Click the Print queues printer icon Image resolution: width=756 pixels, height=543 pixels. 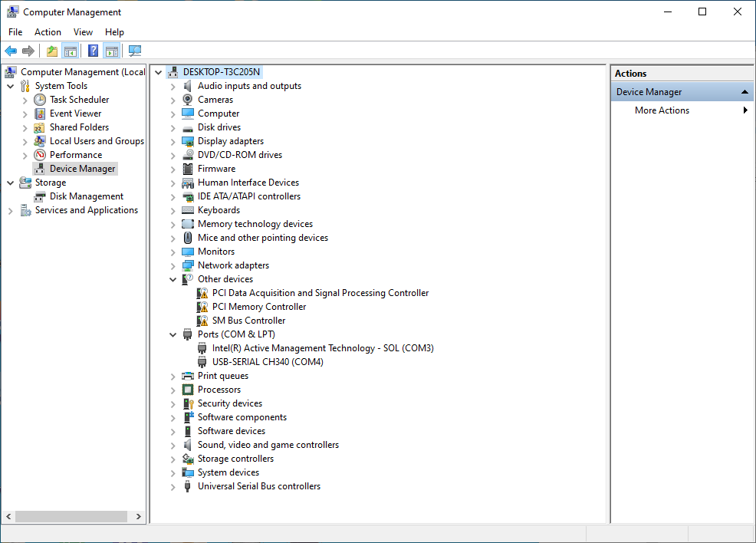pyautogui.click(x=188, y=376)
